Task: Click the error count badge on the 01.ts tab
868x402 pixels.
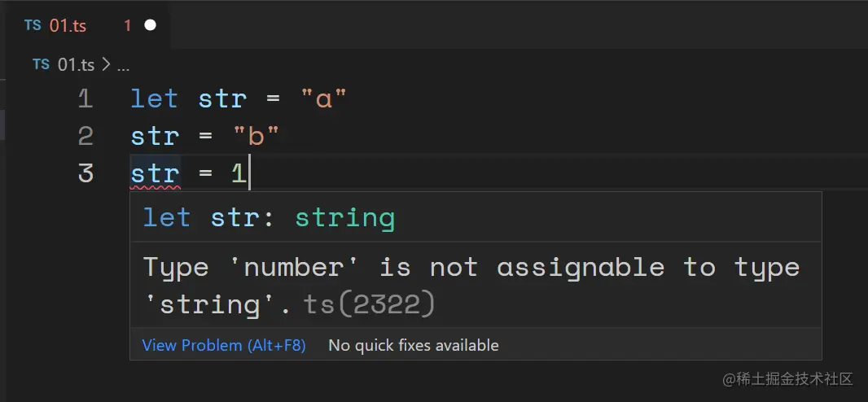Action: coord(127,25)
